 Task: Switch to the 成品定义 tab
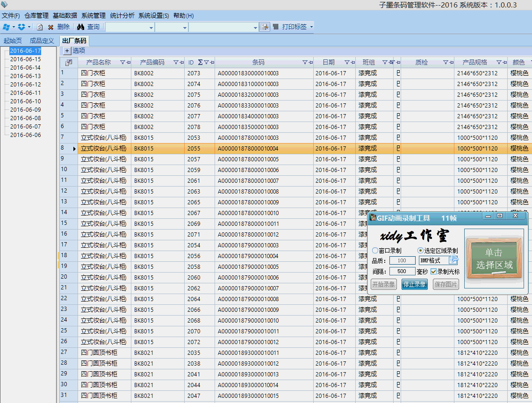(42, 41)
